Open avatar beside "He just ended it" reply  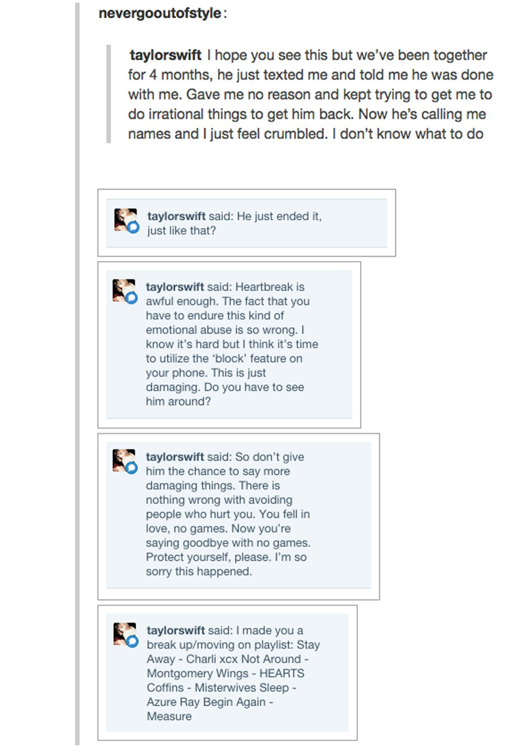pos(125,220)
